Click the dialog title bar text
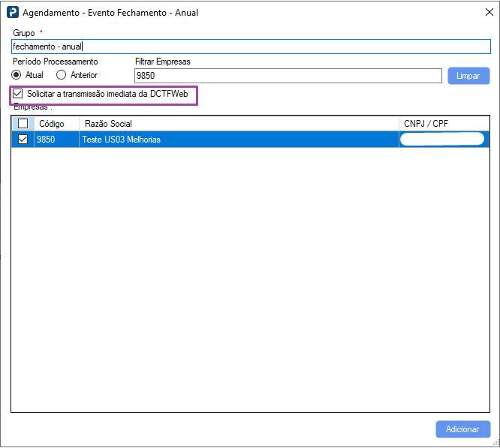The image size is (500, 448). [110, 13]
